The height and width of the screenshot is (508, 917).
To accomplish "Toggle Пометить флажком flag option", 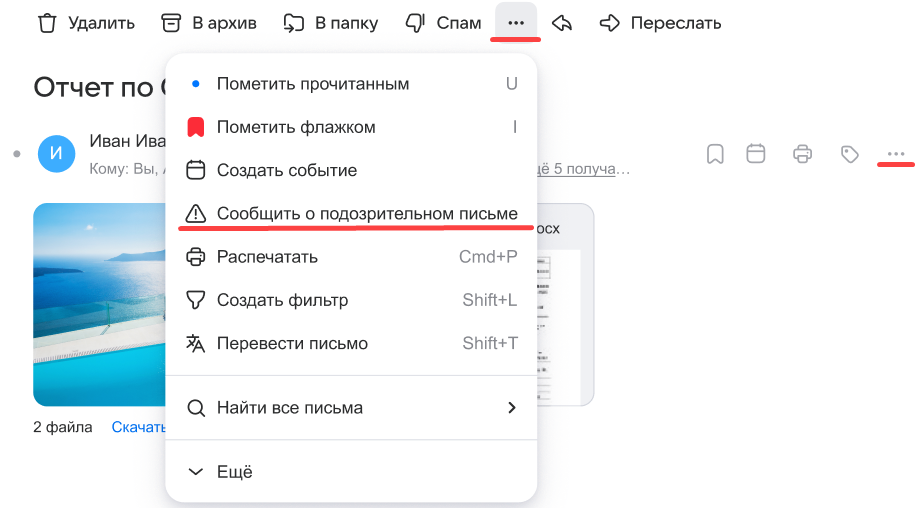I will pyautogui.click(x=296, y=127).
